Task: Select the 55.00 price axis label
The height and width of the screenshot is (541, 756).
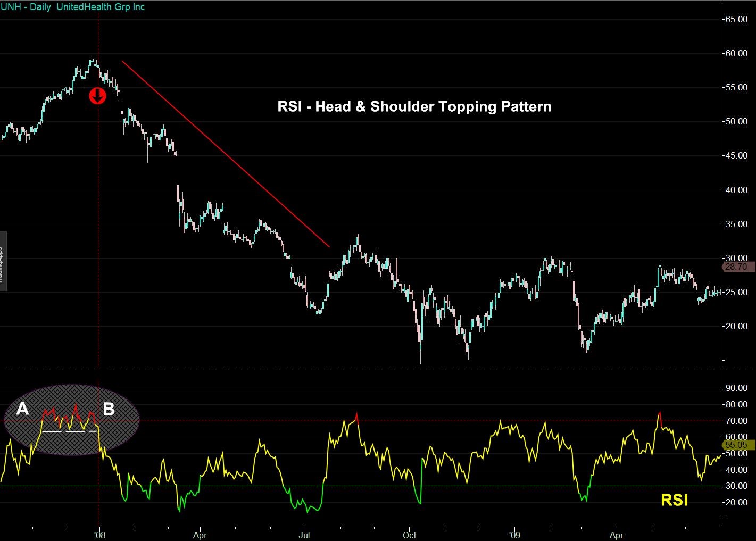Action: (736, 87)
